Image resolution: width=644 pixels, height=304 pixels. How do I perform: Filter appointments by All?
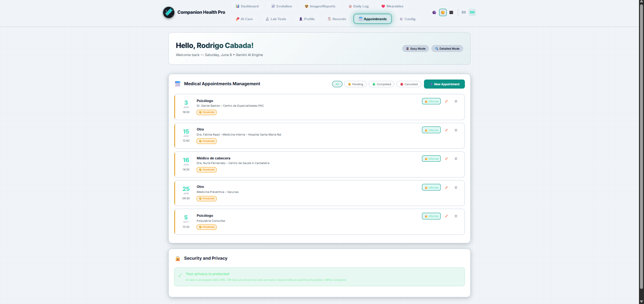click(337, 84)
